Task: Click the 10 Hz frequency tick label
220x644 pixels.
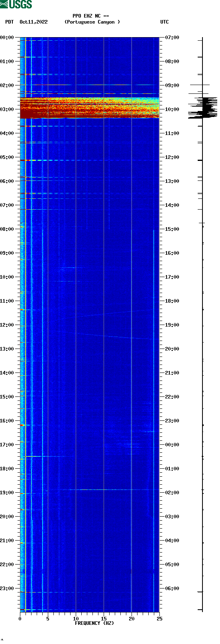Action: [76, 619]
